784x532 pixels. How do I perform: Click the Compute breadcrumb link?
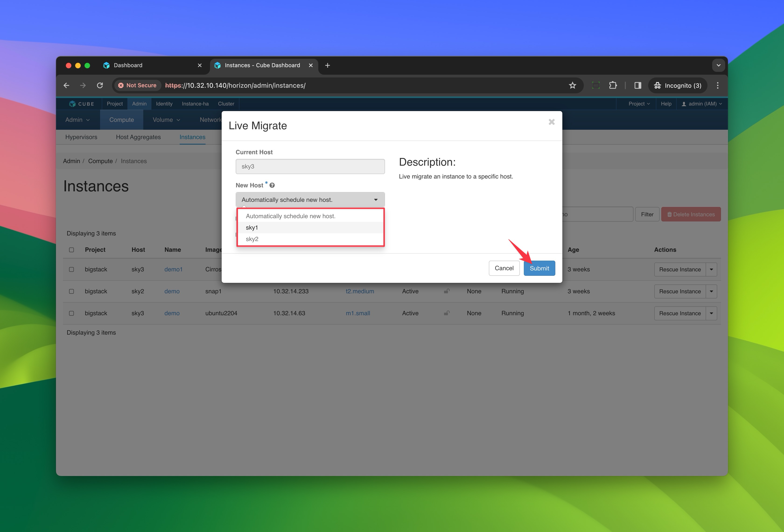101,161
